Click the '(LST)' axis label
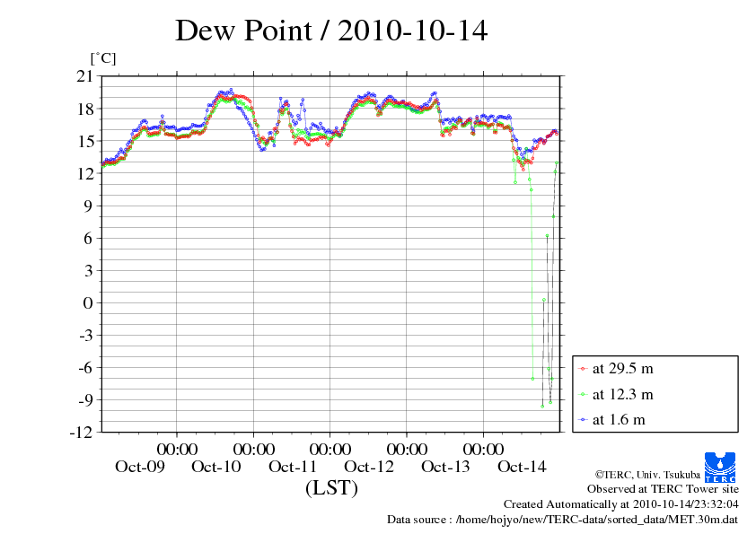This screenshot has height=534, width=756. coord(331,487)
